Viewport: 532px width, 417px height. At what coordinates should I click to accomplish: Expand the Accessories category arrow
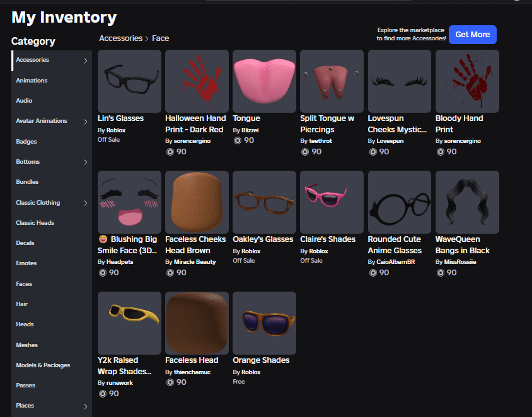(x=86, y=61)
